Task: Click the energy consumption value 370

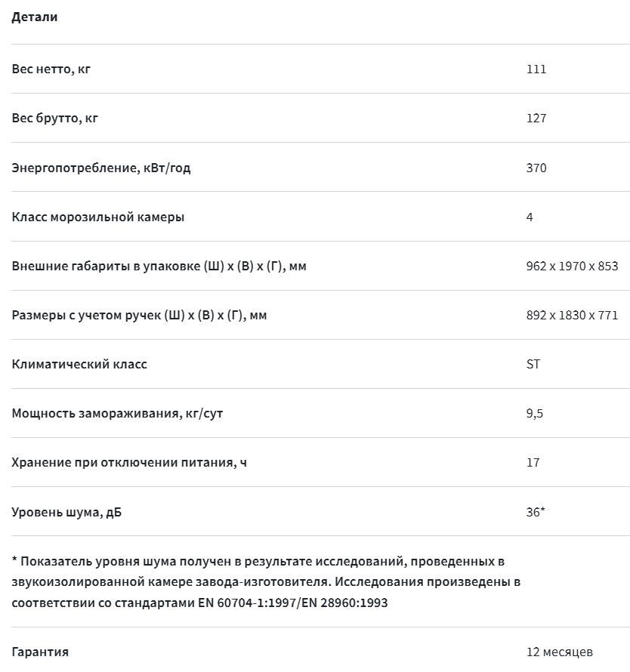Action: [536, 168]
